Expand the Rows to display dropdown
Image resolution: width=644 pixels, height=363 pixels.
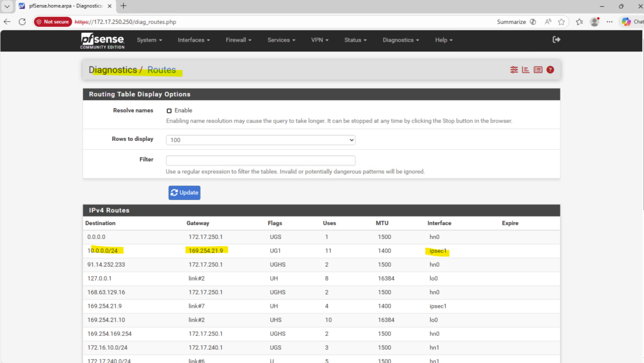260,140
